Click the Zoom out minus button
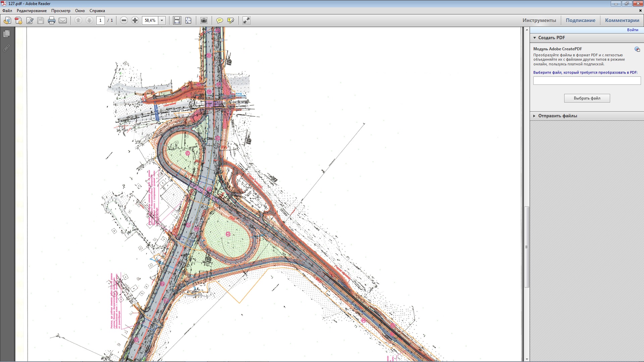644x362 pixels. (x=124, y=20)
